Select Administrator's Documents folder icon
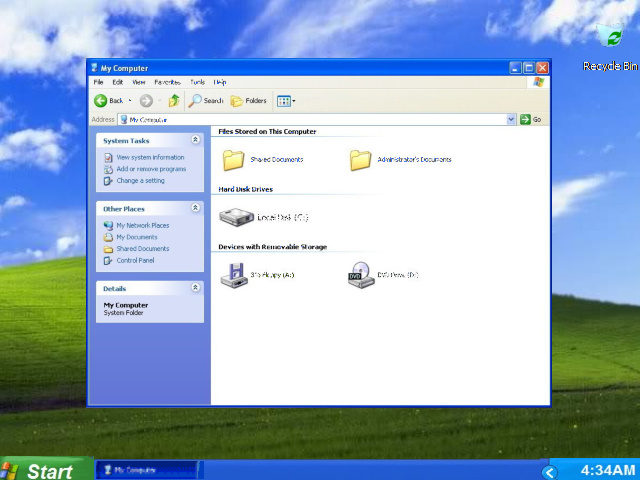This screenshot has width=640, height=480. [x=360, y=160]
